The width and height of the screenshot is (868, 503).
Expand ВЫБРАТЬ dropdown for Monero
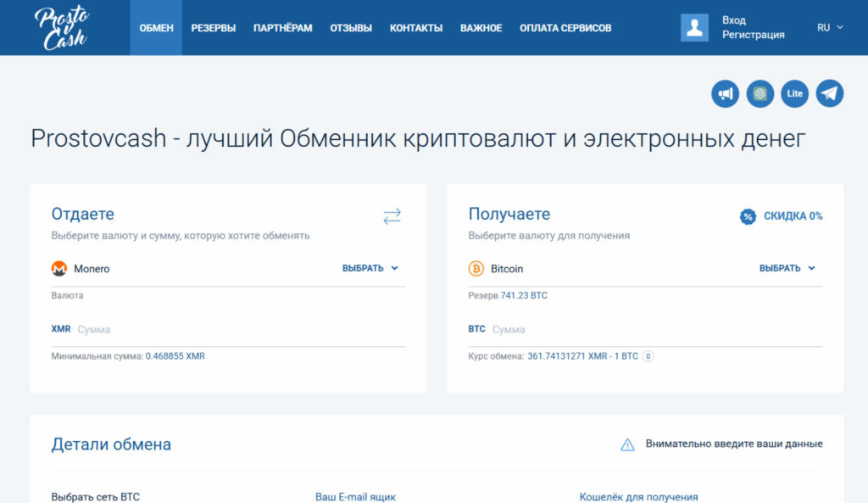pos(370,268)
